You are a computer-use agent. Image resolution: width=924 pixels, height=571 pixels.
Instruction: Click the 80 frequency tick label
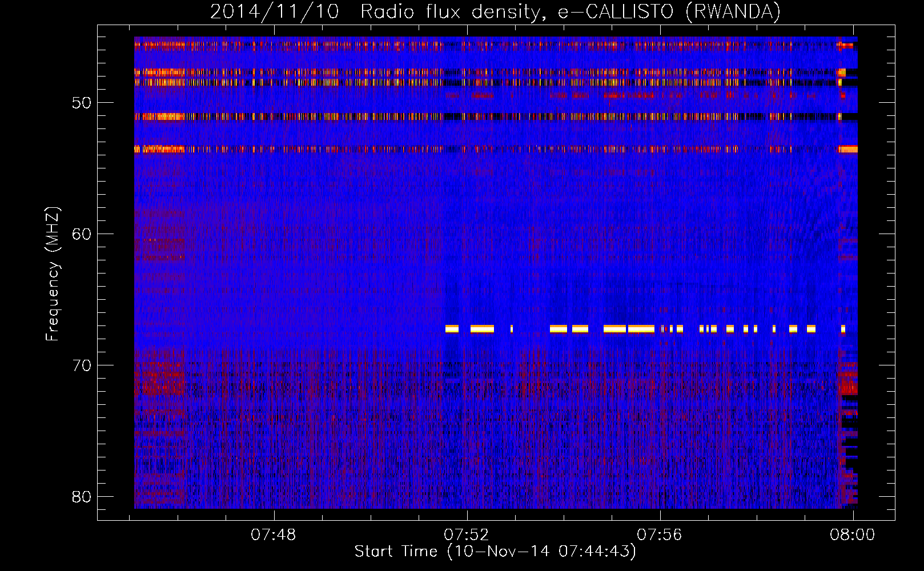pos(82,497)
